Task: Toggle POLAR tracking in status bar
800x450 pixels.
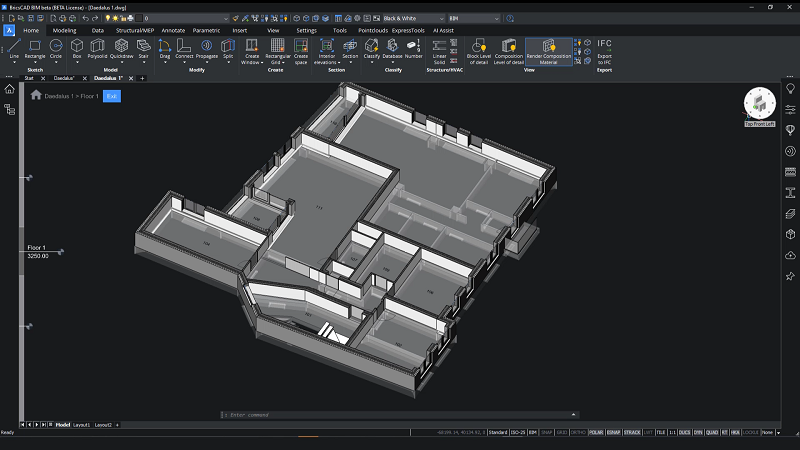Action: pyautogui.click(x=596, y=432)
